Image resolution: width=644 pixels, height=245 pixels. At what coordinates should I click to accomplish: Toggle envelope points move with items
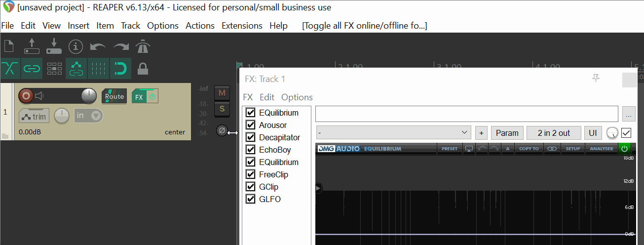(76, 69)
